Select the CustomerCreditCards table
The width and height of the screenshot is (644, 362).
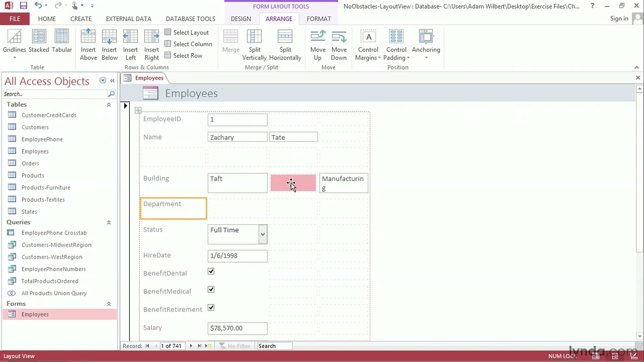coord(49,115)
